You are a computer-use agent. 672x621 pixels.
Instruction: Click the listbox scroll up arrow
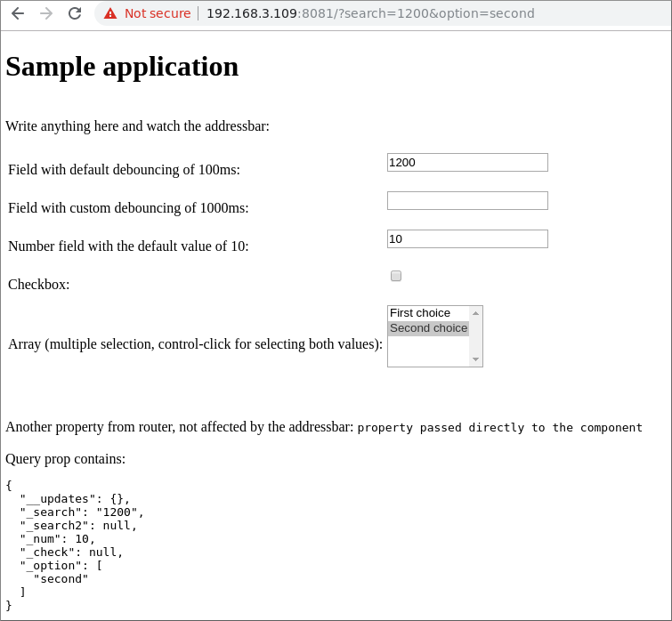coord(475,313)
